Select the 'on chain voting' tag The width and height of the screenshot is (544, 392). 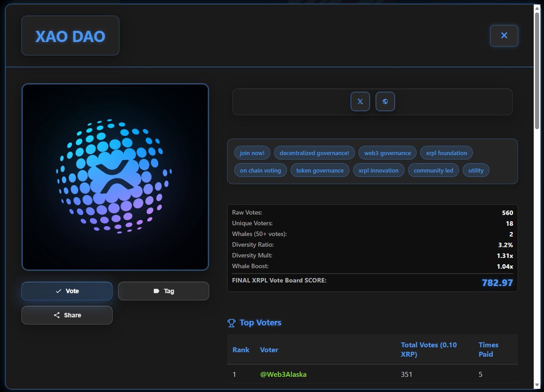point(261,170)
